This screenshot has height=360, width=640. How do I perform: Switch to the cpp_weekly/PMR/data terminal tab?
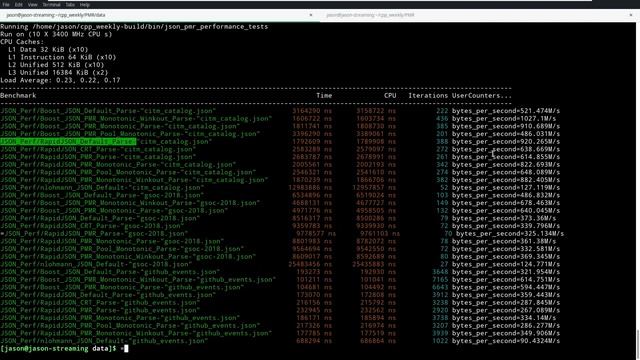coord(159,15)
